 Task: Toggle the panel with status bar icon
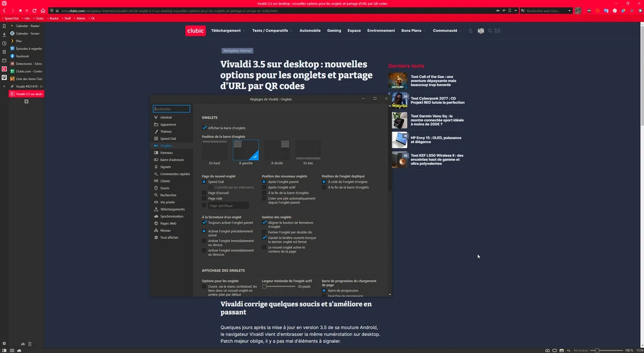tap(4, 350)
